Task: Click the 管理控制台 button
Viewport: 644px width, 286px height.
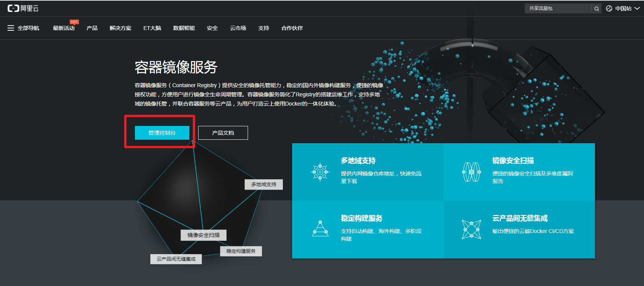Action: pyautogui.click(x=162, y=133)
